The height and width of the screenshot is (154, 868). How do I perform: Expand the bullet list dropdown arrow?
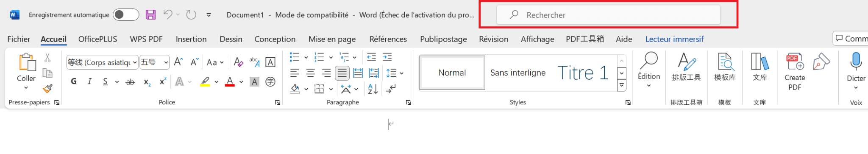pos(306,57)
